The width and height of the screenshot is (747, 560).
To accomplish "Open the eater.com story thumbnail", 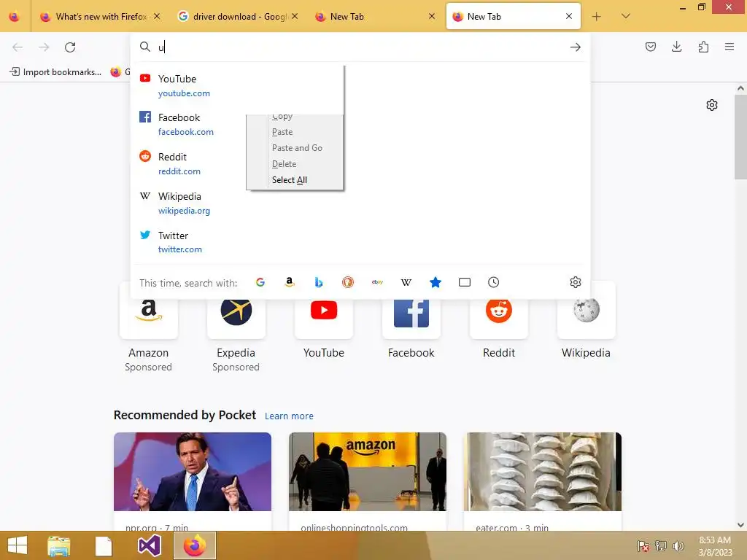I will (543, 472).
